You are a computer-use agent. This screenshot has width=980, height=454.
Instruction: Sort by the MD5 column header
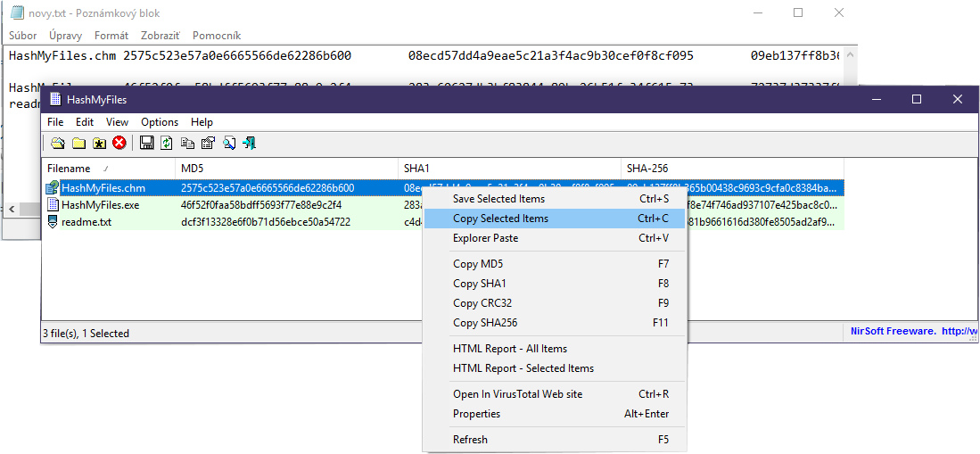pos(287,169)
